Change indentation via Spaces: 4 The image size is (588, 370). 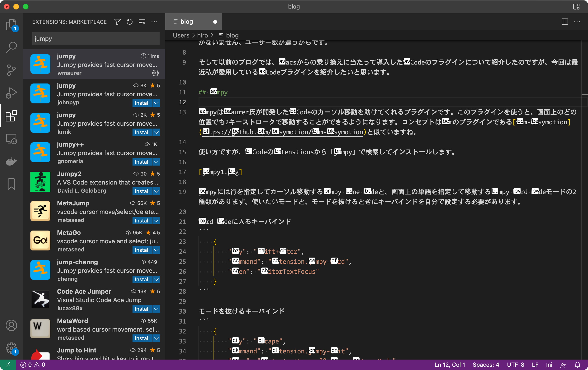pyautogui.click(x=486, y=365)
